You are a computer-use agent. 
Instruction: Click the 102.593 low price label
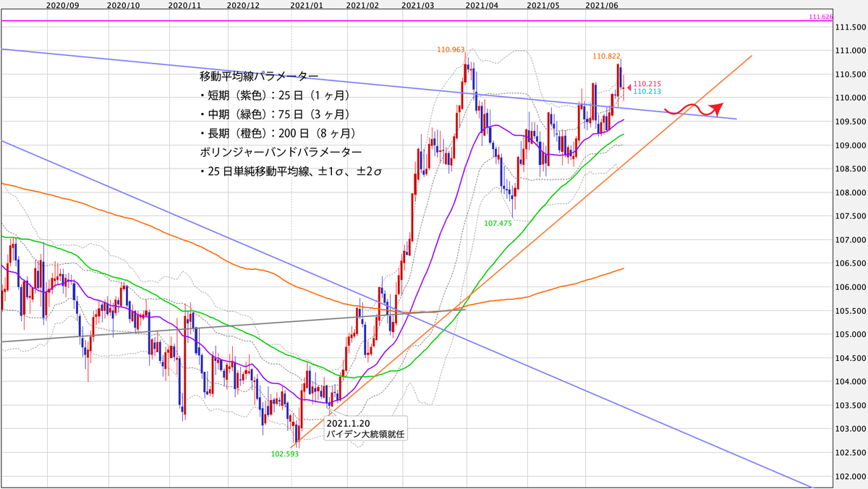285,454
